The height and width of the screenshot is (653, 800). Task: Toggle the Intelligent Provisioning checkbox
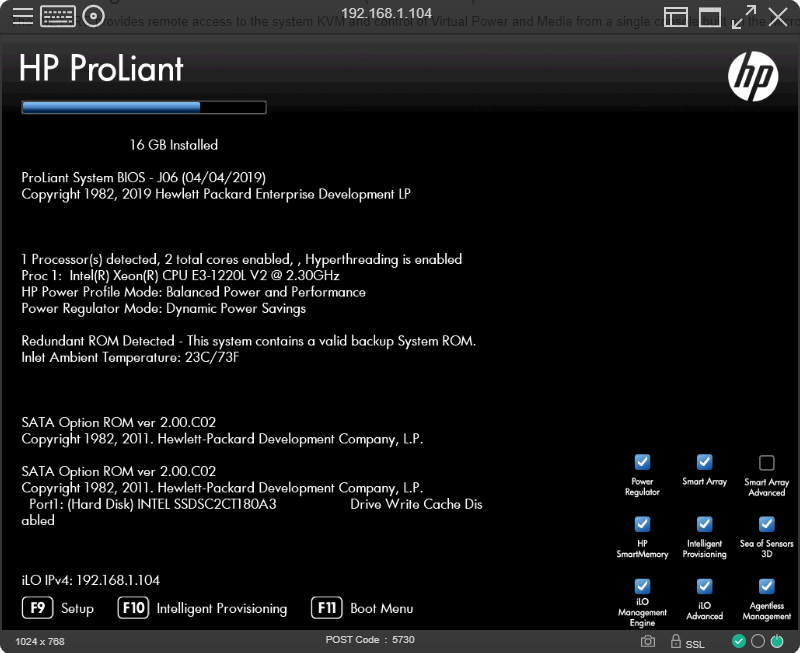tap(705, 524)
